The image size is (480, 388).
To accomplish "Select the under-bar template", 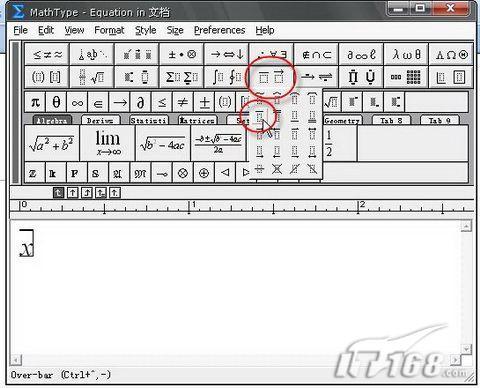I will [x=295, y=116].
